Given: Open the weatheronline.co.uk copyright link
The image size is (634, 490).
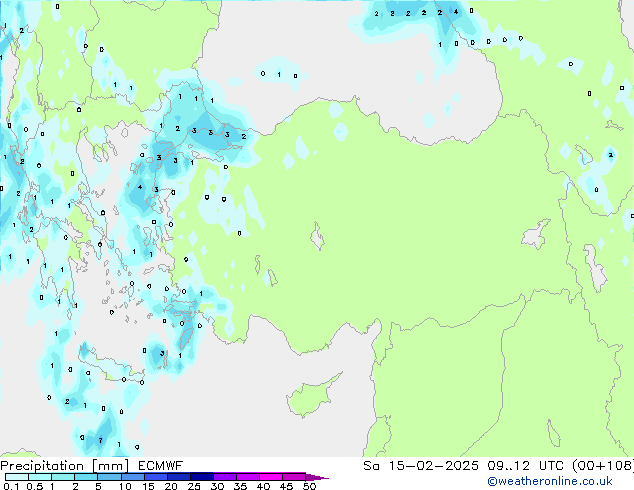Looking at the screenshot, I should click(550, 481).
